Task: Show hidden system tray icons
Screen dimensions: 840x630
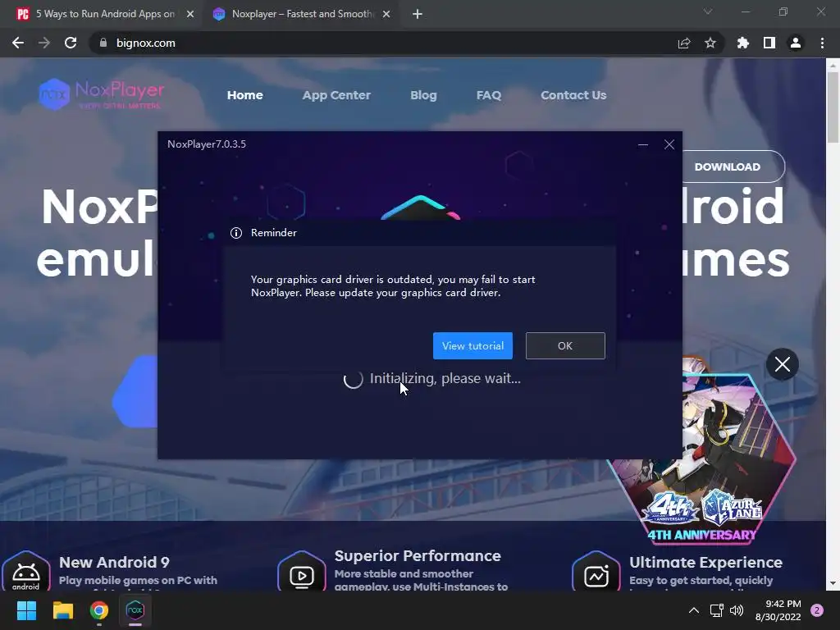Action: (x=694, y=610)
